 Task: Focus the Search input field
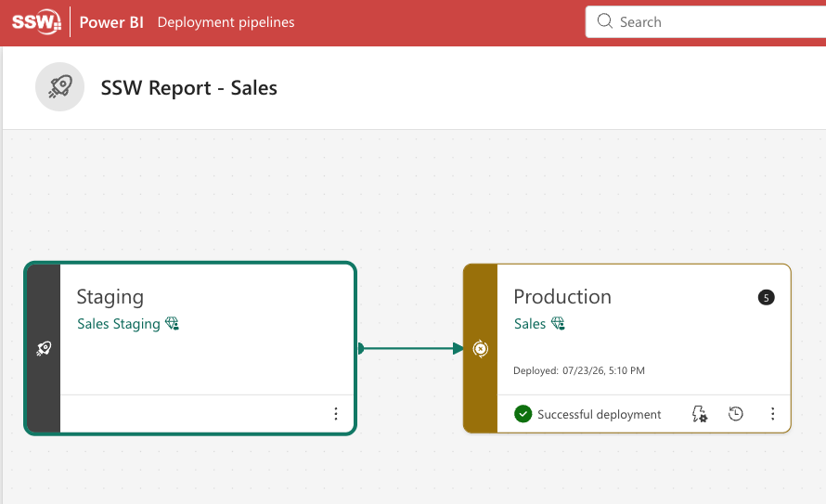706,22
